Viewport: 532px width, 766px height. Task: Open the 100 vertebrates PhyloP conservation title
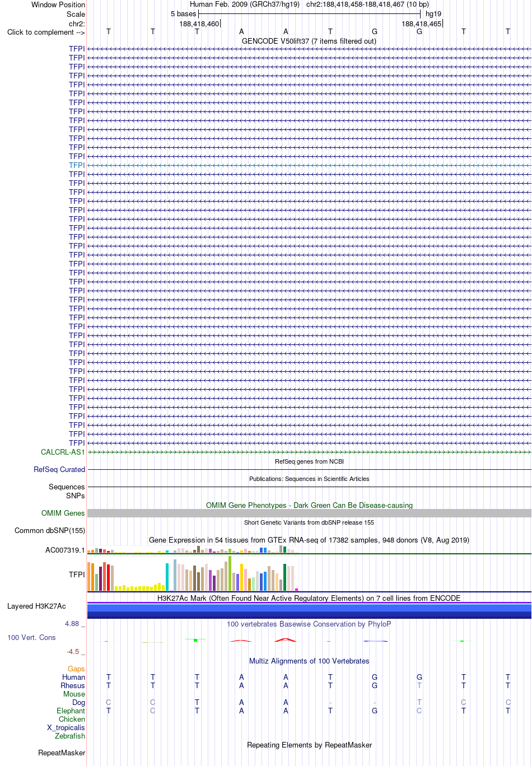coord(309,624)
